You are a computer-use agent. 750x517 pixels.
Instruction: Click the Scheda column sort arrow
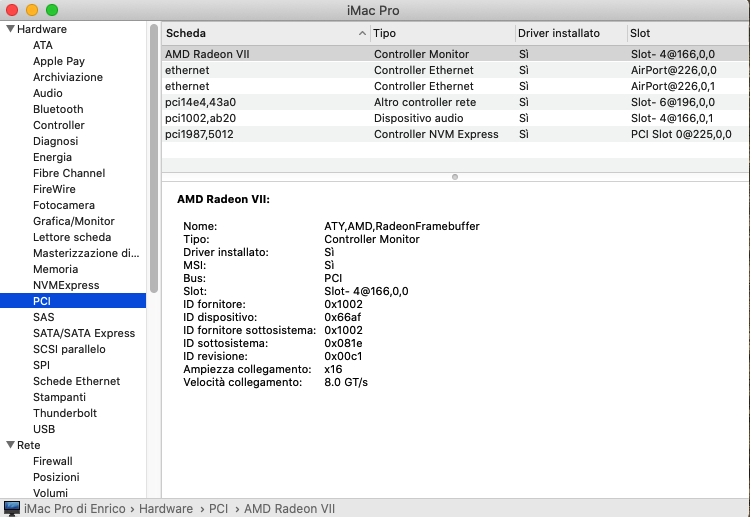click(362, 33)
